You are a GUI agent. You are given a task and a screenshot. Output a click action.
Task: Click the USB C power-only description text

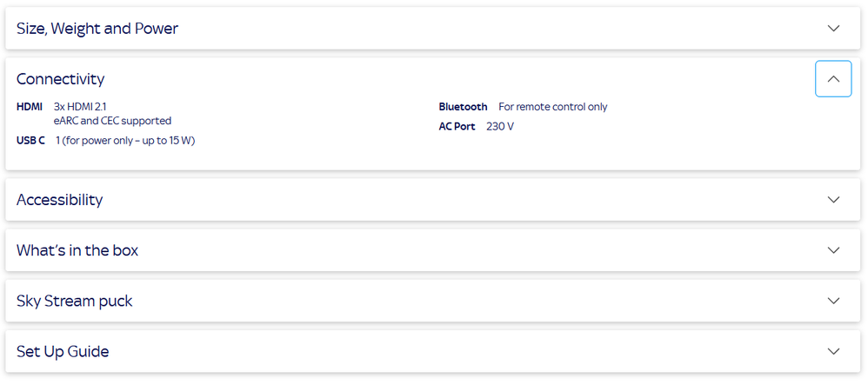pos(125,140)
